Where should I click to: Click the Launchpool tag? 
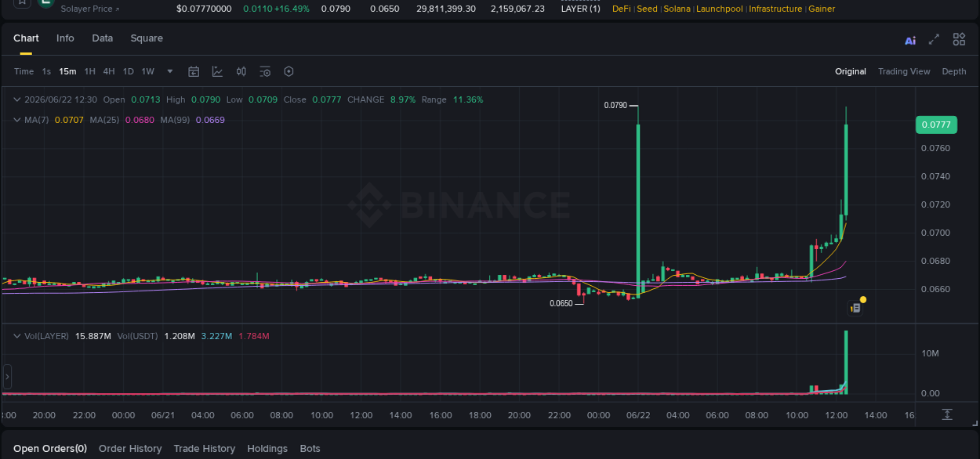(720, 9)
